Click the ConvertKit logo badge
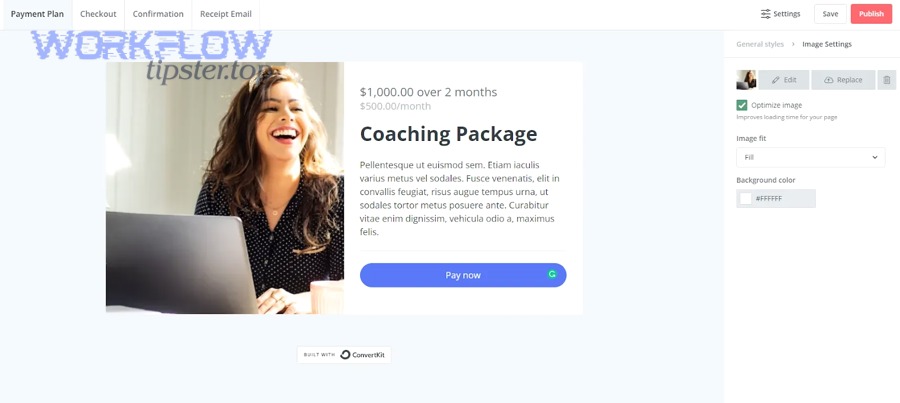 coord(344,355)
